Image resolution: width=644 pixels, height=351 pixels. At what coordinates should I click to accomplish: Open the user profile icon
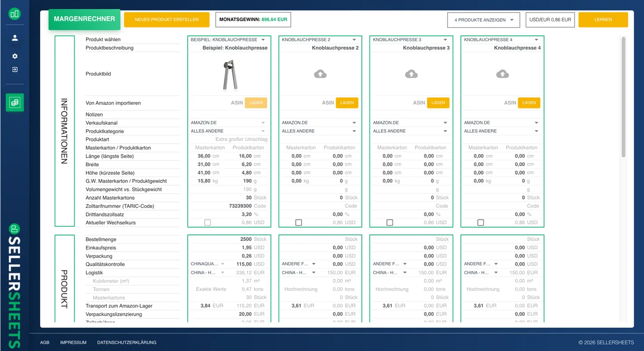pos(15,38)
